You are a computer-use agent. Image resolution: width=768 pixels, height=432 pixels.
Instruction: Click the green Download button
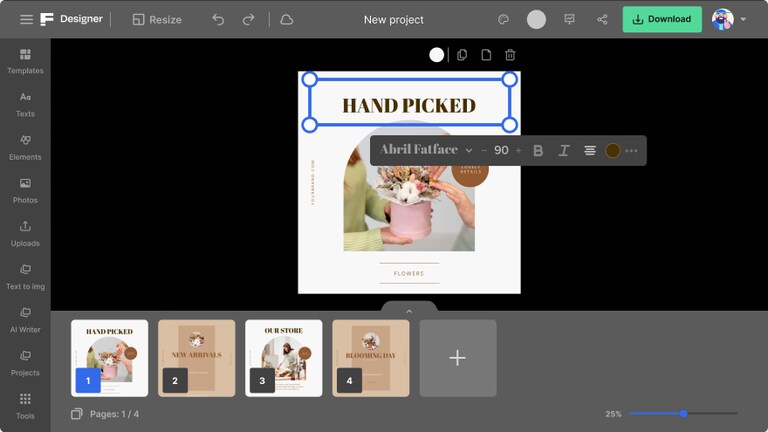[662, 19]
